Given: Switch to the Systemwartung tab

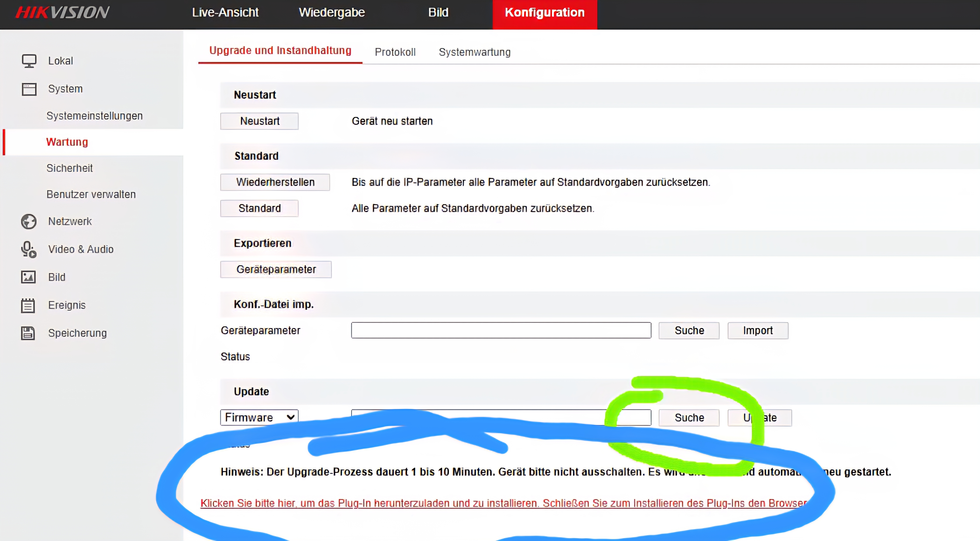Looking at the screenshot, I should coord(474,52).
